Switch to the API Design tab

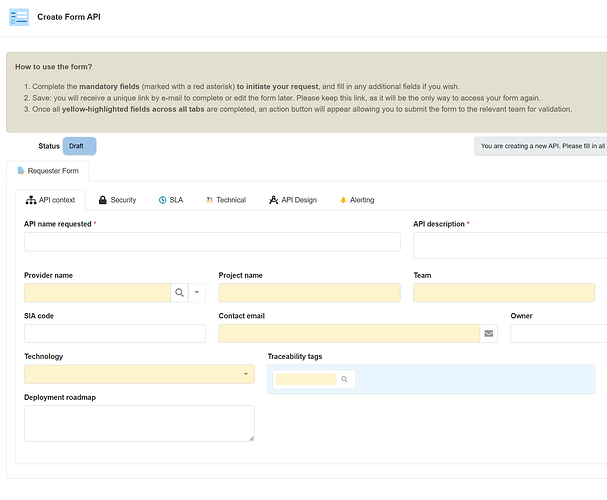pos(292,200)
